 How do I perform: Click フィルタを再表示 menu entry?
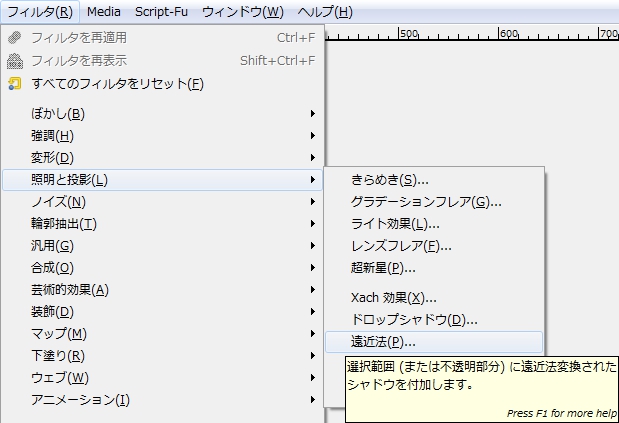[x=162, y=61]
